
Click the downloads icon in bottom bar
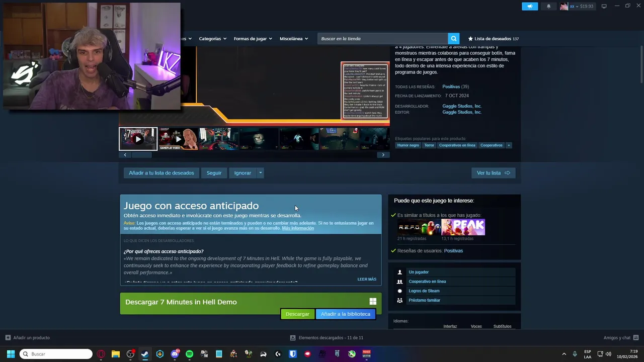click(293, 338)
